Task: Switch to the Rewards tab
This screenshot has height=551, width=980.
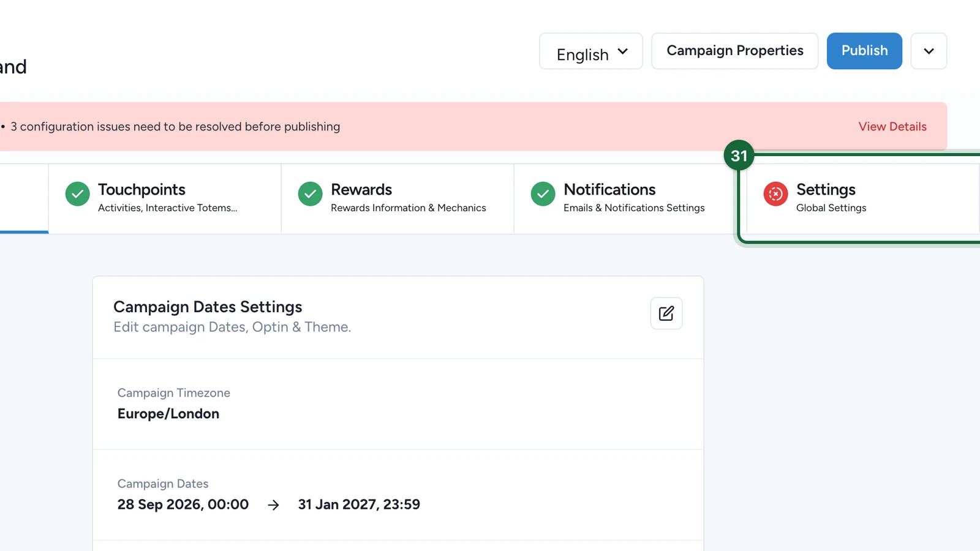Action: pos(398,199)
